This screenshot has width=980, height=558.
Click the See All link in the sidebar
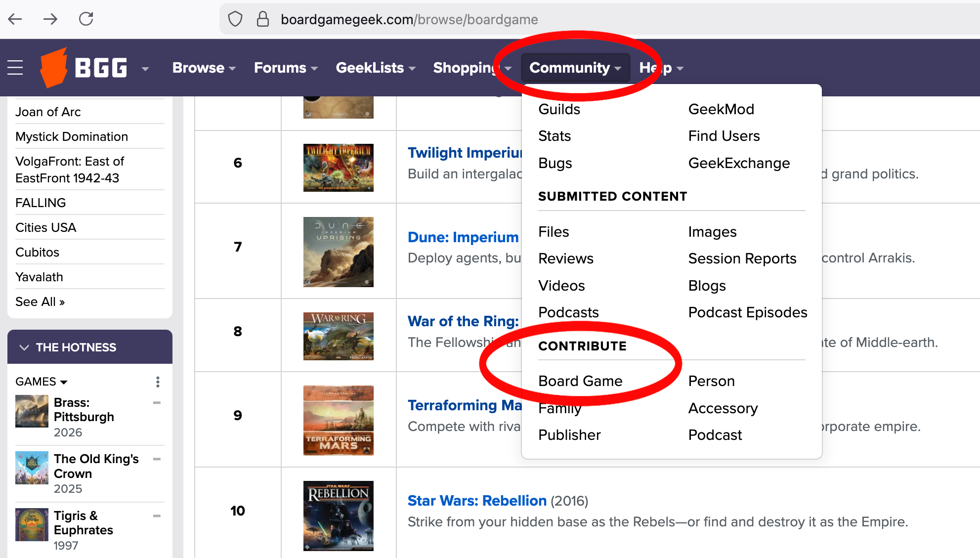tap(40, 301)
